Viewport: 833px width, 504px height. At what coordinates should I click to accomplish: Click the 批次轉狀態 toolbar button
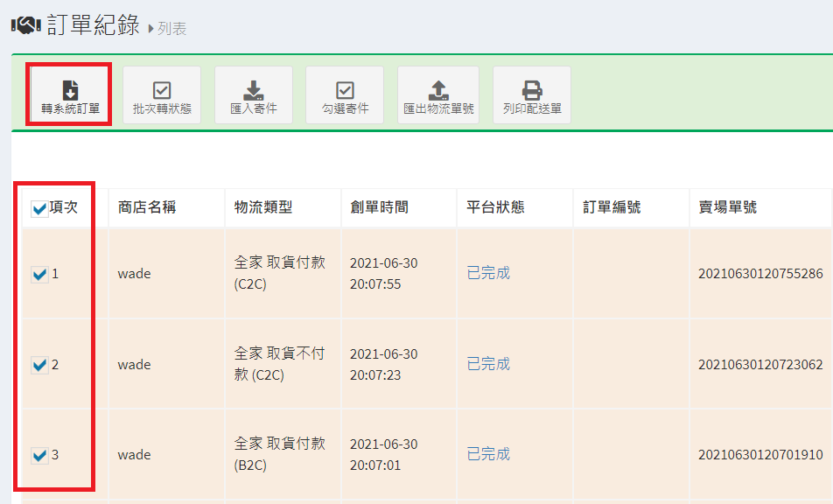pyautogui.click(x=162, y=95)
